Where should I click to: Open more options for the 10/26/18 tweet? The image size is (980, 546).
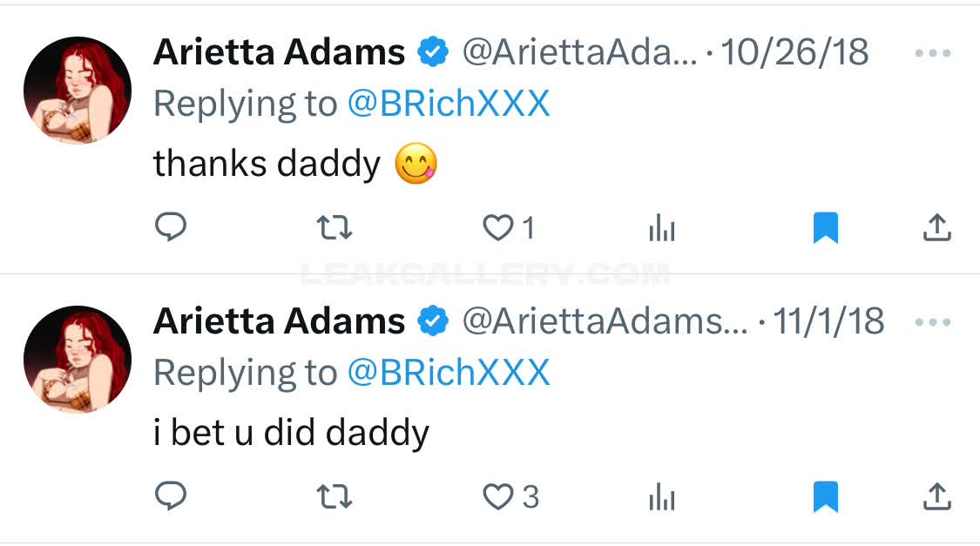933,53
